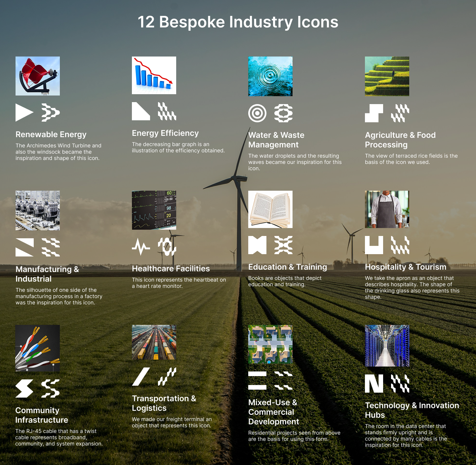Select the solid S-shaped Community Infrastructure icon

coord(24,388)
